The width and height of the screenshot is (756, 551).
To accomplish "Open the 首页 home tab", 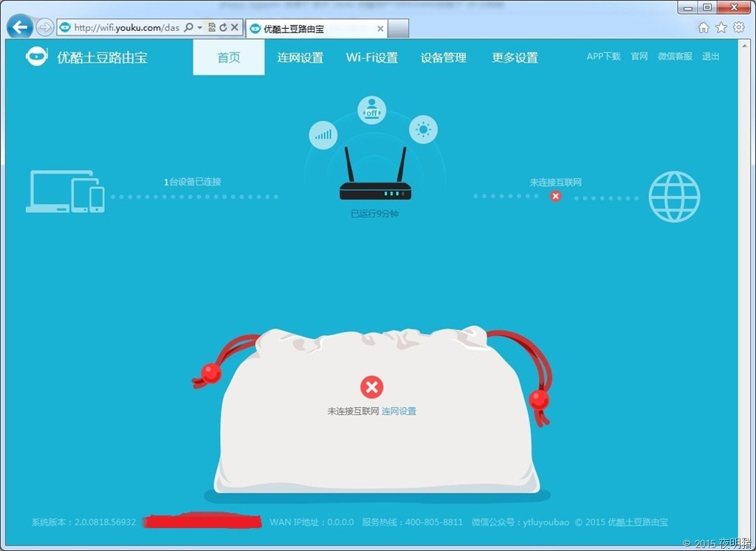I will pyautogui.click(x=229, y=58).
